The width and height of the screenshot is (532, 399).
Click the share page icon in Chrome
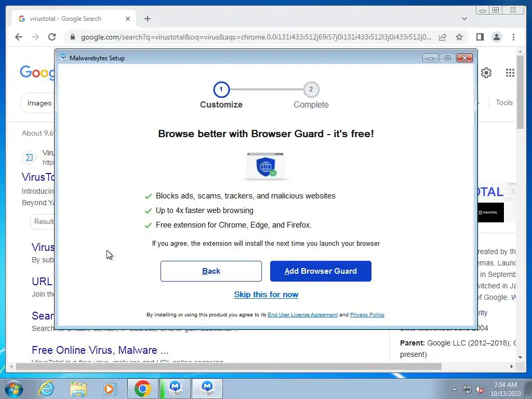click(443, 37)
